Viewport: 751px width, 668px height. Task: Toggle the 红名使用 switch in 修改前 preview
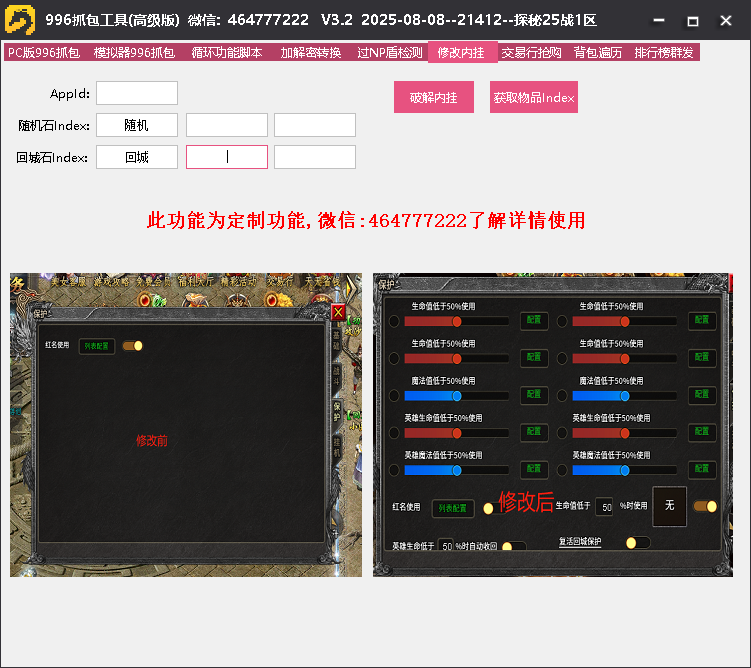(x=133, y=346)
